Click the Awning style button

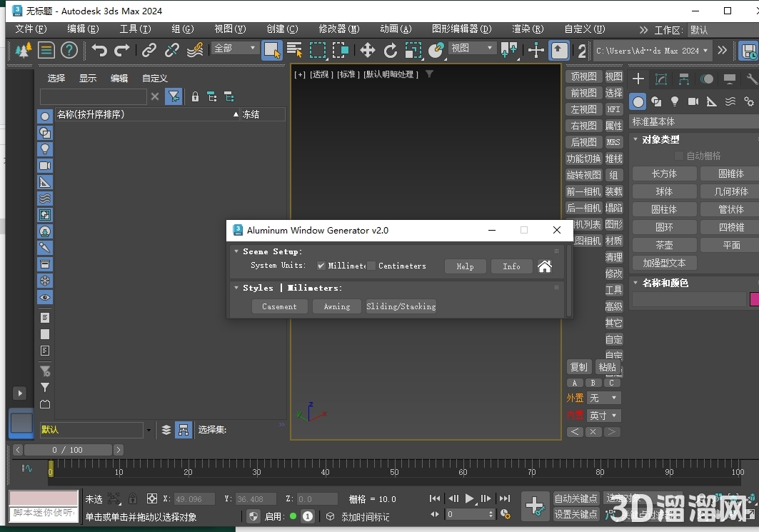337,306
